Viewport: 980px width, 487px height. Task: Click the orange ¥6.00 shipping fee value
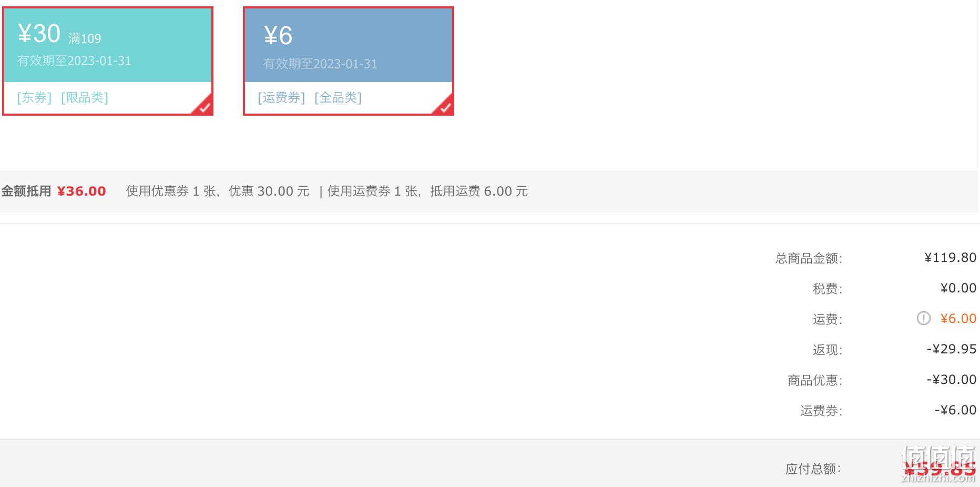pos(958,319)
